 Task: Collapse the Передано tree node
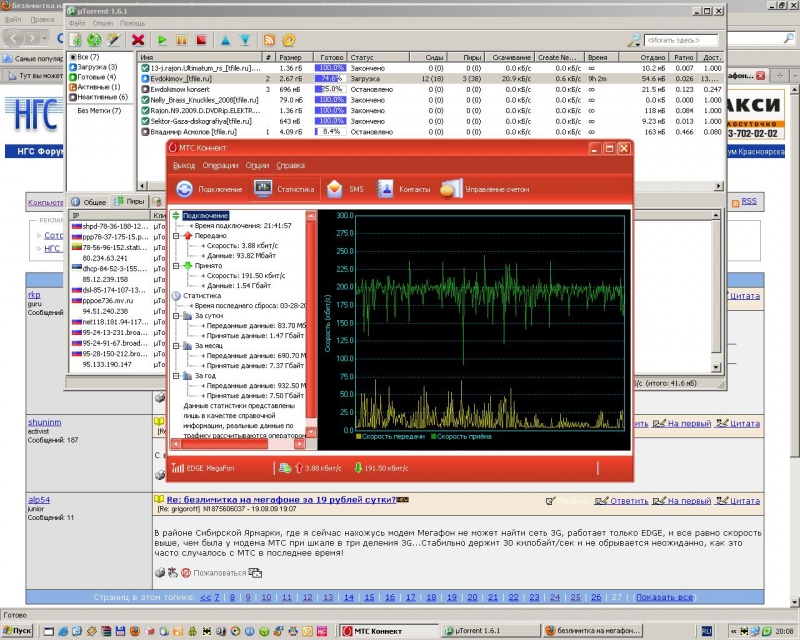tap(176, 236)
